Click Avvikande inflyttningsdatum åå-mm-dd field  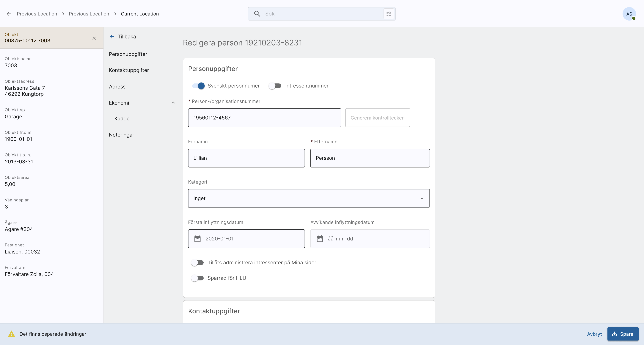click(370, 239)
